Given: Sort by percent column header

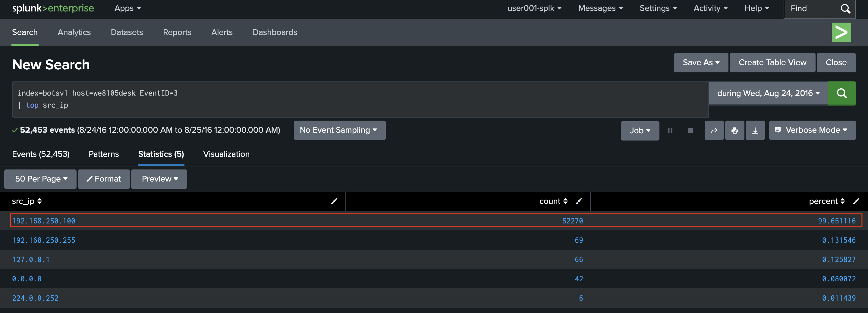Looking at the screenshot, I should click(x=827, y=201).
